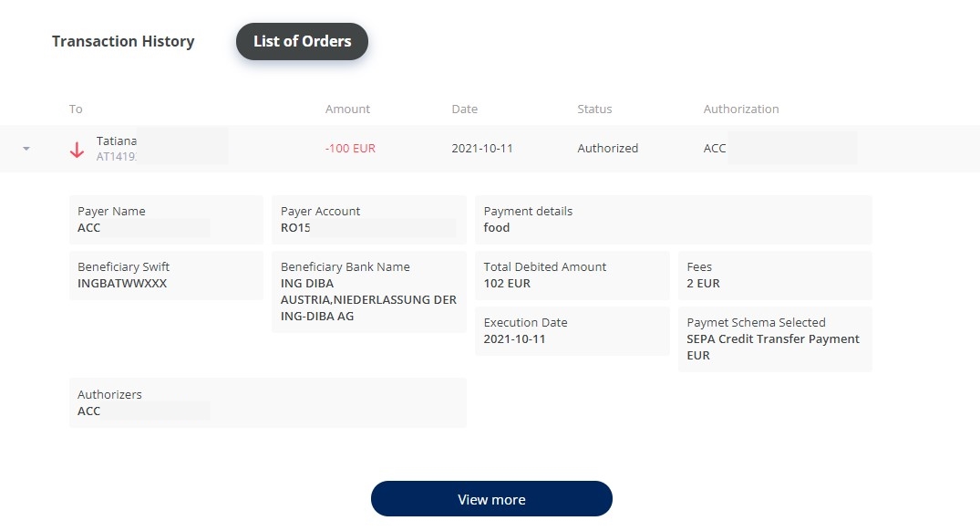The height and width of the screenshot is (531, 980).
Task: Click the Payment details food field
Action: tap(673, 220)
